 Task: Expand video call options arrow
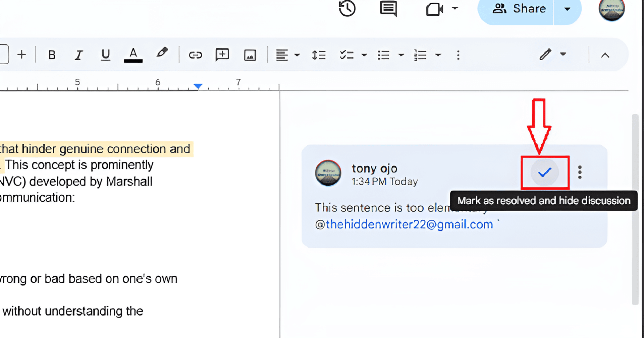click(455, 8)
